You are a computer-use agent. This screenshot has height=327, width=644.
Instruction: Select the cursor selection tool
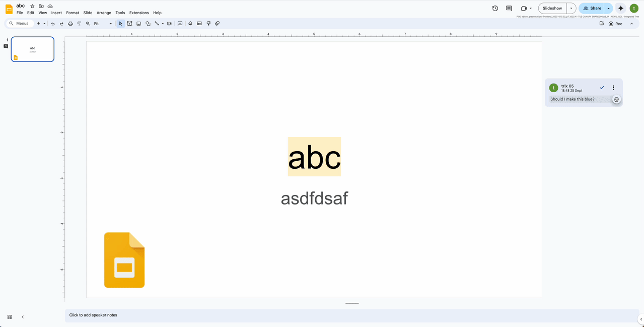point(120,23)
